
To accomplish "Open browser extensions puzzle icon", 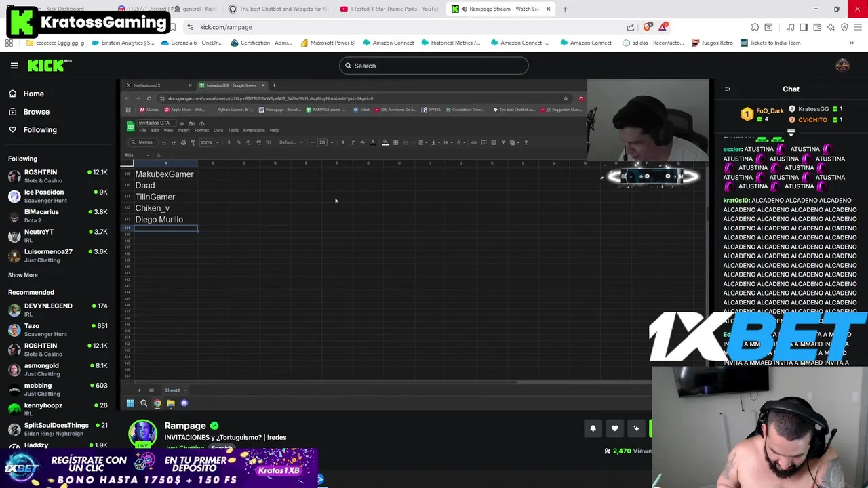I will 755,27.
